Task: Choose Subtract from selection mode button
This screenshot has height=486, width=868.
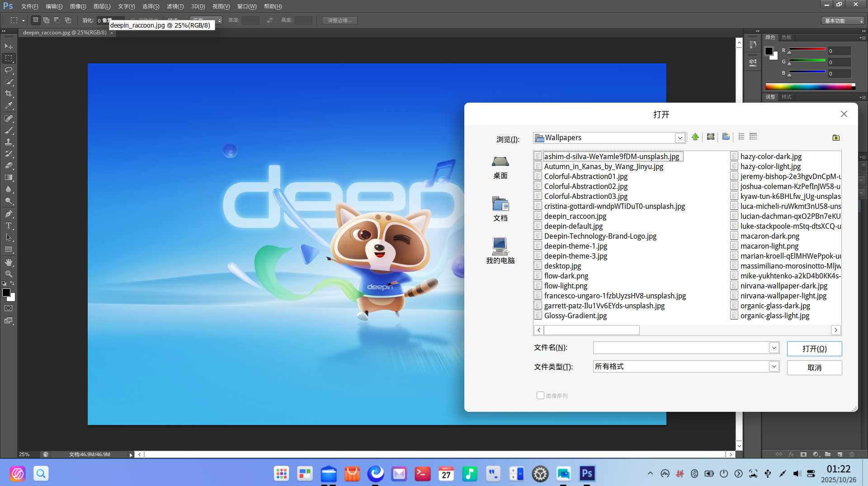Action: [57, 20]
